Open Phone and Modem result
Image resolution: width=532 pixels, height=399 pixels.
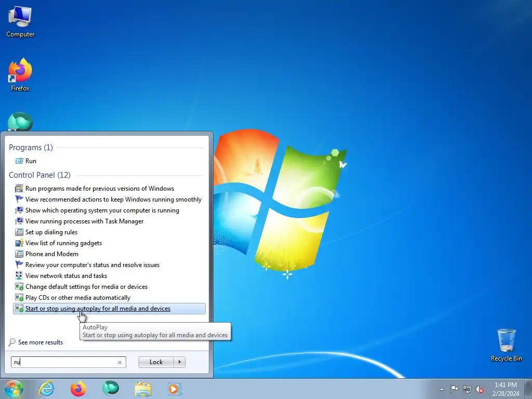coord(109,254)
